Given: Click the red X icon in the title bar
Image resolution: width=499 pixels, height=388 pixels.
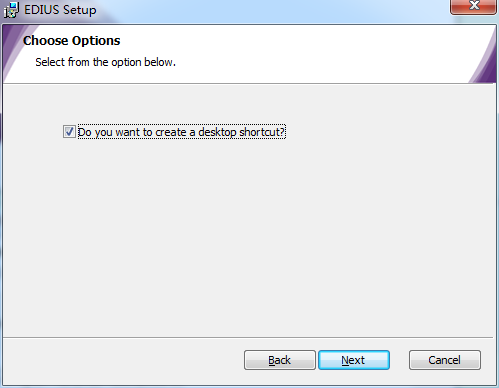Looking at the screenshot, I should point(474,5).
